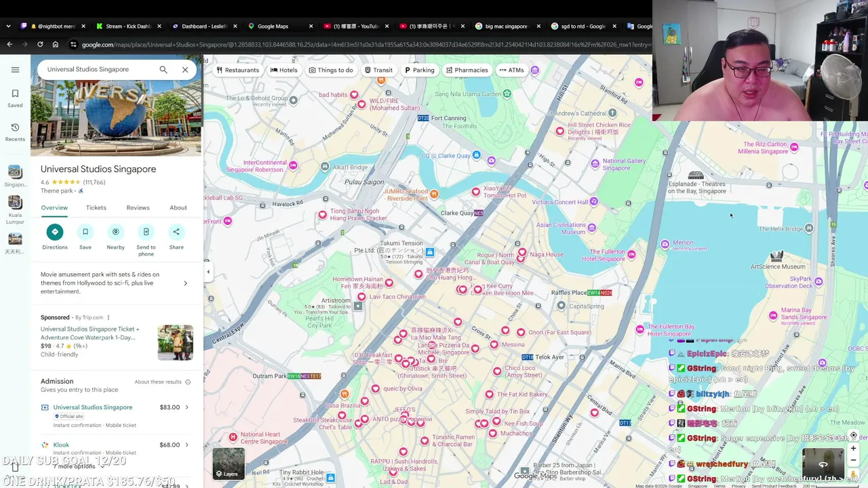Filter map by ATMs
The width and height of the screenshot is (868, 488).
click(511, 70)
